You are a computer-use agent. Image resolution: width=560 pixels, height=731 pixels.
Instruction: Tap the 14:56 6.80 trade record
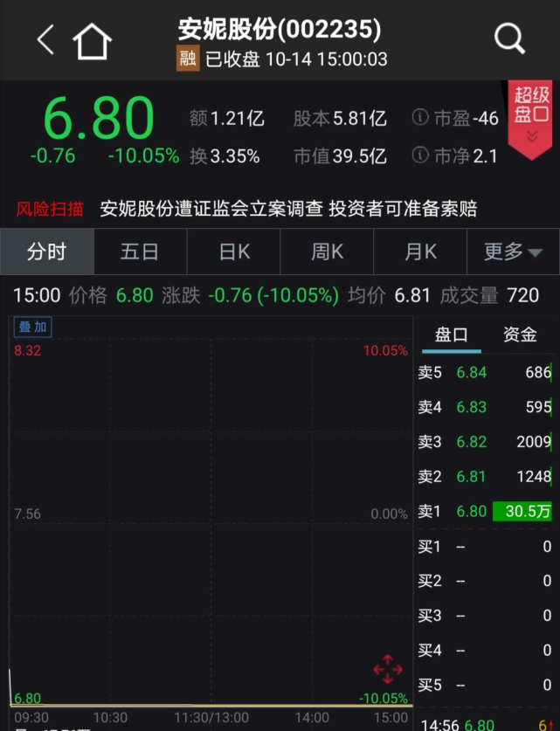487,725
